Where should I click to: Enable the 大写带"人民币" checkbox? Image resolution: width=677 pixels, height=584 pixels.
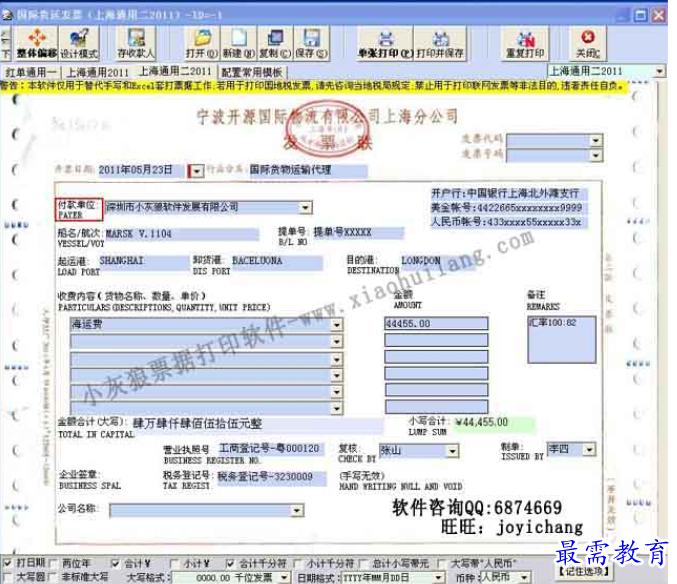click(x=442, y=563)
